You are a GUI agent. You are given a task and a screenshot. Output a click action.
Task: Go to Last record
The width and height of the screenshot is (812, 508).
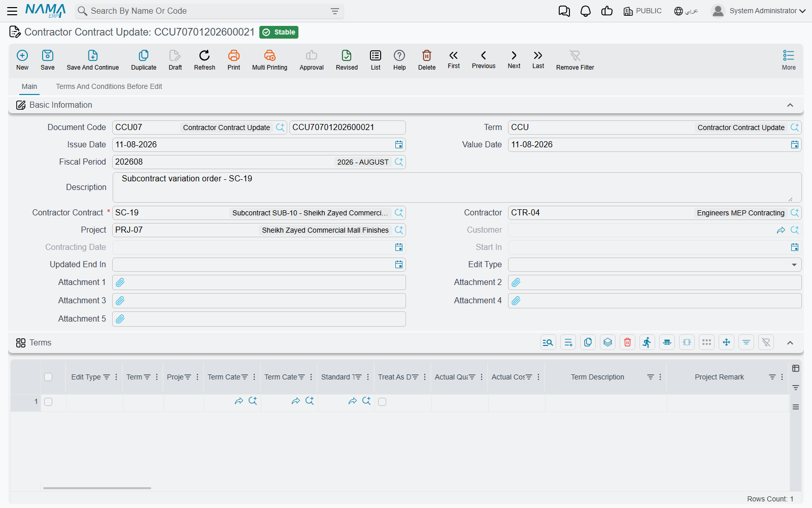point(538,59)
